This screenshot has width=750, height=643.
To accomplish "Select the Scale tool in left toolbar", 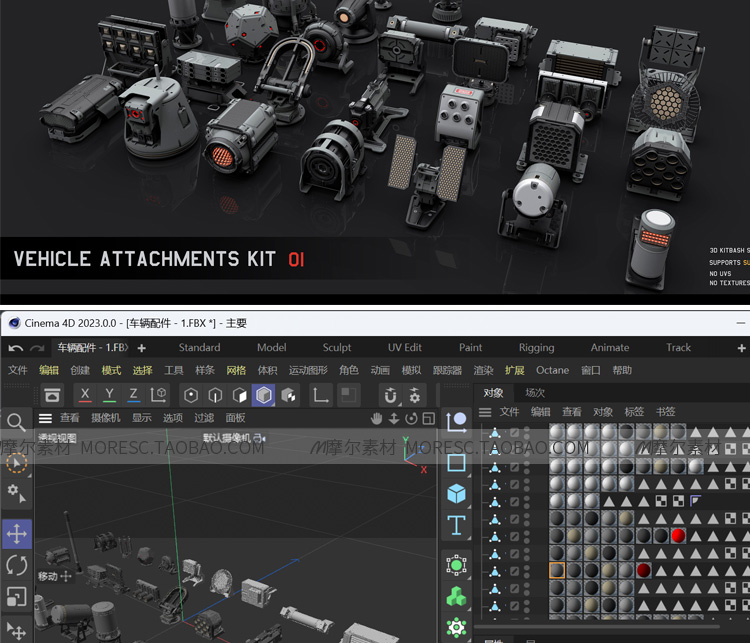I will point(17,597).
